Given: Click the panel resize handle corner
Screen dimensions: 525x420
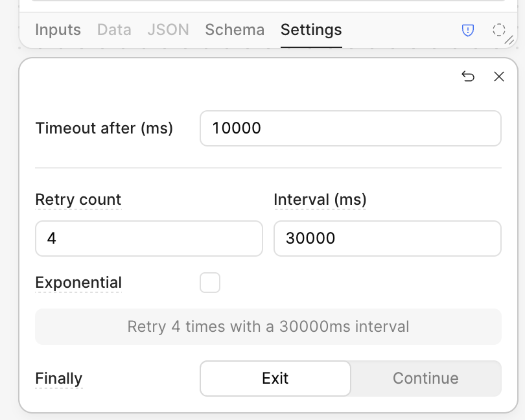Looking at the screenshot, I should (509, 41).
